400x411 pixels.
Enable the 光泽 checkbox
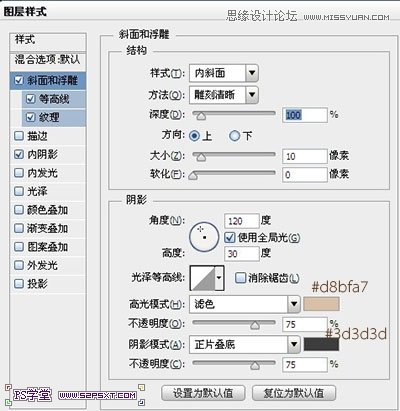(19, 191)
